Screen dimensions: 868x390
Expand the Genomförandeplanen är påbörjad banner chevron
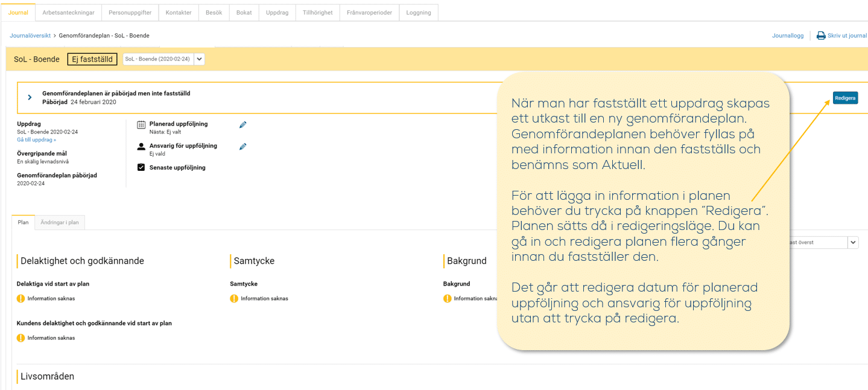(x=30, y=97)
